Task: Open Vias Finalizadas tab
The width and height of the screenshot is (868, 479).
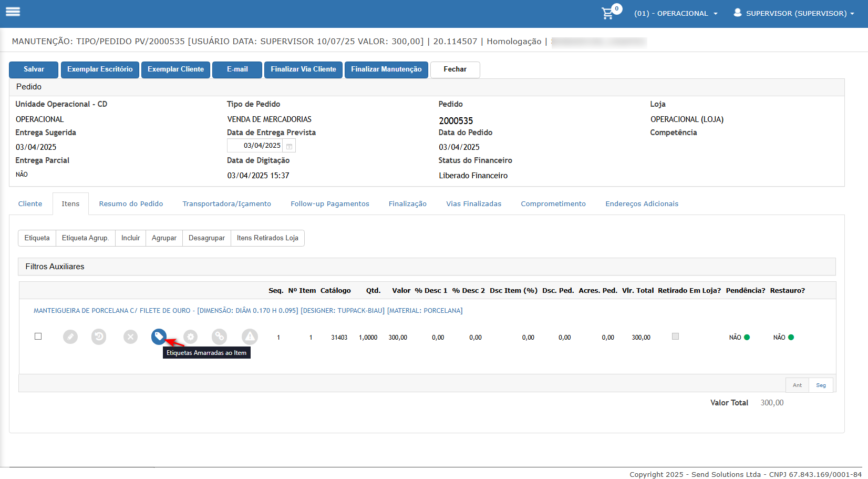Action: click(474, 204)
